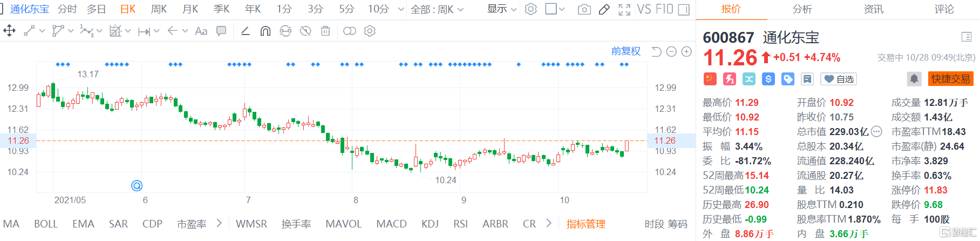Add a comment bubble note

[x=221, y=31]
